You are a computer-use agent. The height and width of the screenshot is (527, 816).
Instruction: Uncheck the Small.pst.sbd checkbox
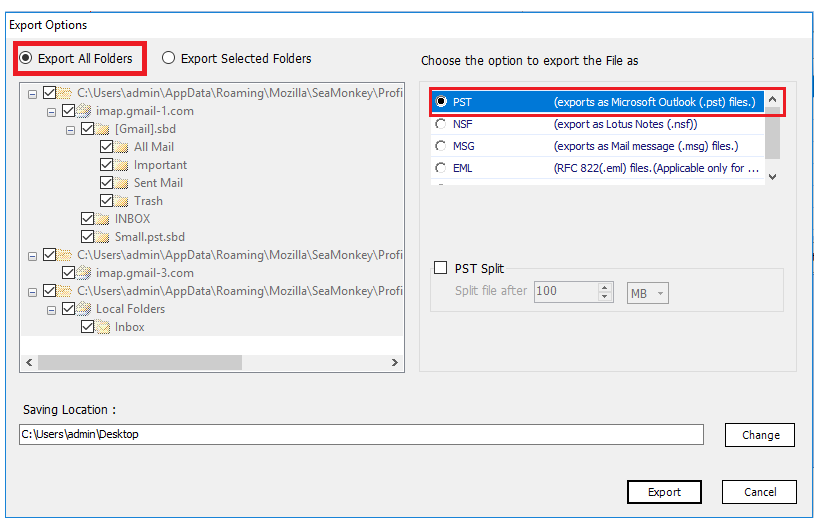tap(87, 237)
